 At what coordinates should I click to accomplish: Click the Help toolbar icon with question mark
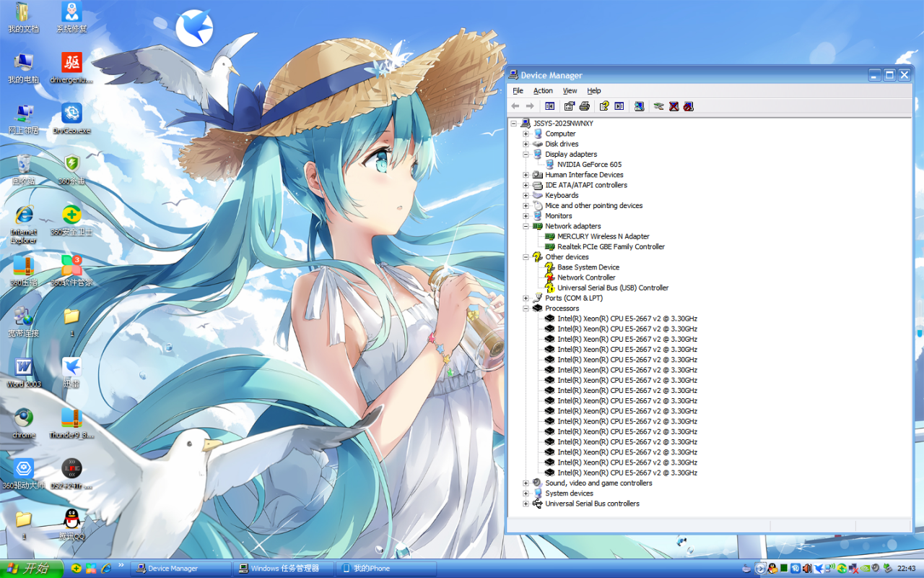604,106
